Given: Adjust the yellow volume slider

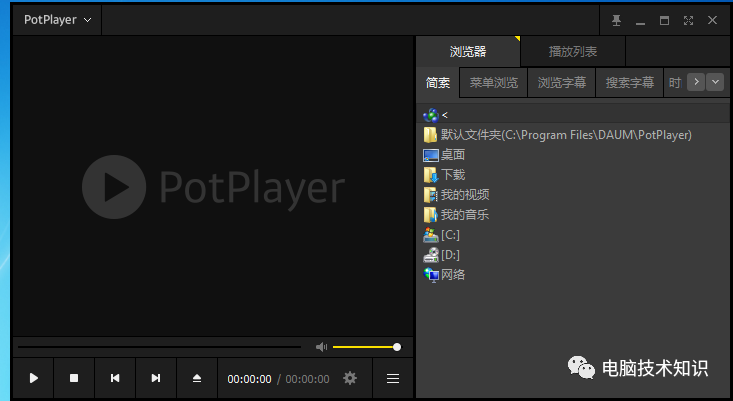Looking at the screenshot, I should point(367,347).
